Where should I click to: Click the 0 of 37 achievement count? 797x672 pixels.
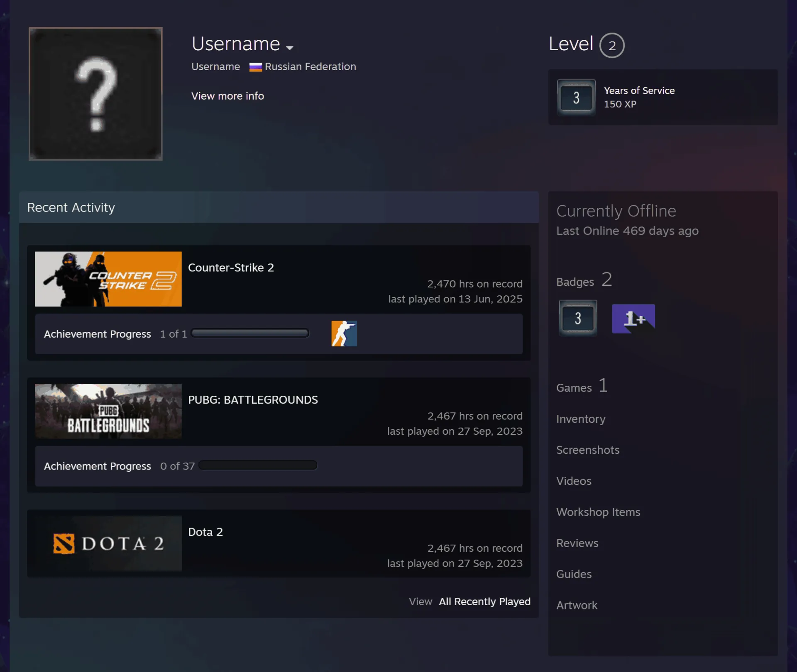(177, 466)
